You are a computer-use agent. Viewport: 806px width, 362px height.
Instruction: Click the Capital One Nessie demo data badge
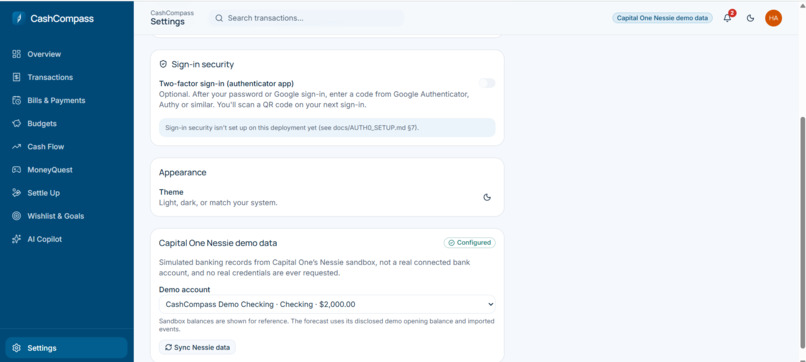[662, 18]
